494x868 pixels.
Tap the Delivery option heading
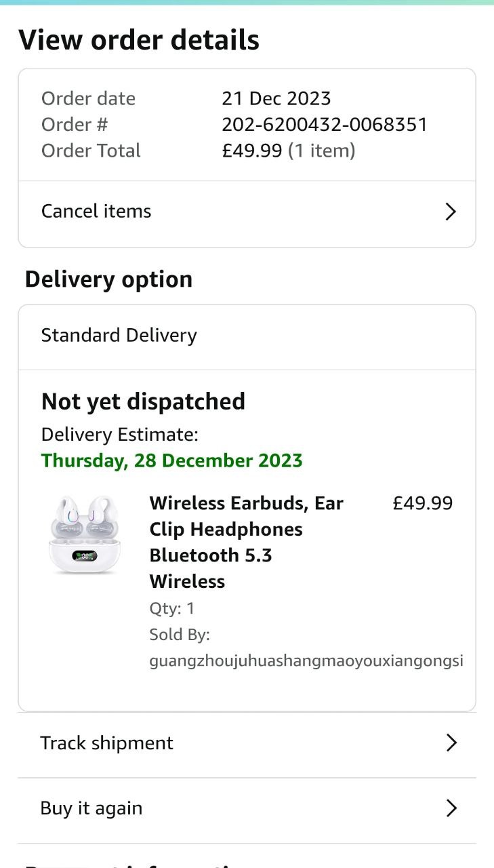point(108,279)
